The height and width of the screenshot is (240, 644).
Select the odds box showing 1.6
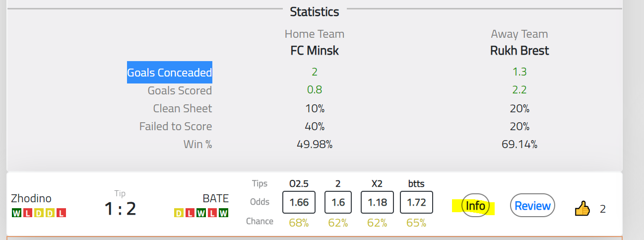[338, 202]
